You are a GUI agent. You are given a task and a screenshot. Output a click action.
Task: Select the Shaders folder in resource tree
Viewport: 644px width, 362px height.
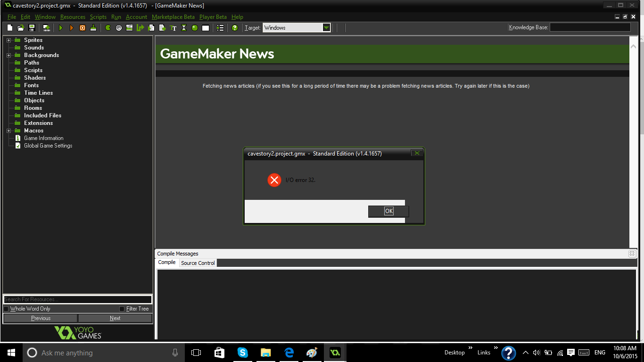pos(35,78)
